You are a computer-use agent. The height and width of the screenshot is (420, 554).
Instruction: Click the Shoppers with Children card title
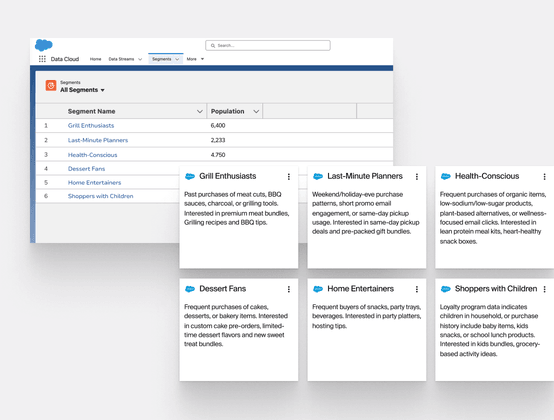click(x=496, y=289)
